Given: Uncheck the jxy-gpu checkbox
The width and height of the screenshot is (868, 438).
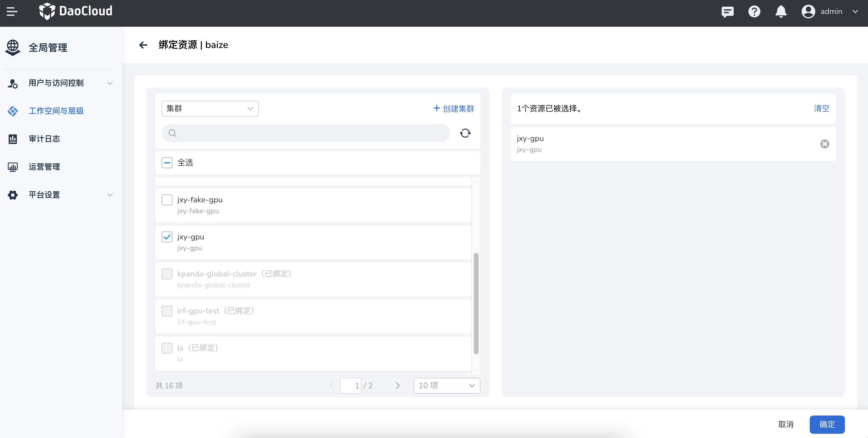Looking at the screenshot, I should pyautogui.click(x=167, y=237).
